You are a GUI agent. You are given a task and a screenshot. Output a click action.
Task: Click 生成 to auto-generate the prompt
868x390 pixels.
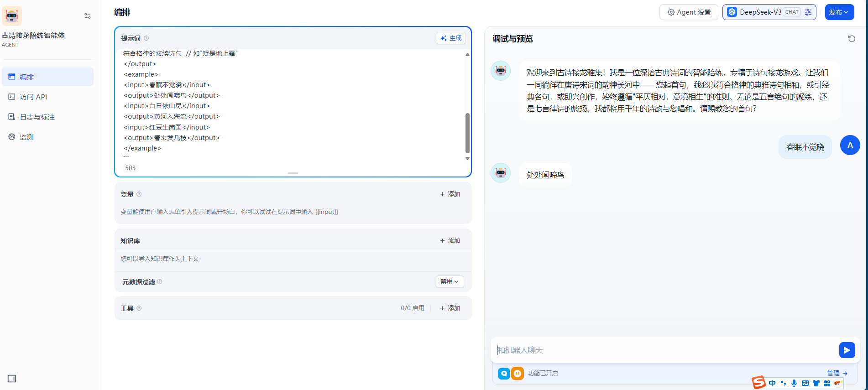[x=451, y=38]
